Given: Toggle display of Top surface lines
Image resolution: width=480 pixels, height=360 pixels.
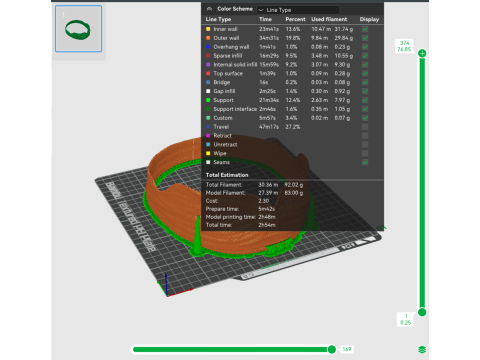Looking at the screenshot, I should pyautogui.click(x=365, y=73).
